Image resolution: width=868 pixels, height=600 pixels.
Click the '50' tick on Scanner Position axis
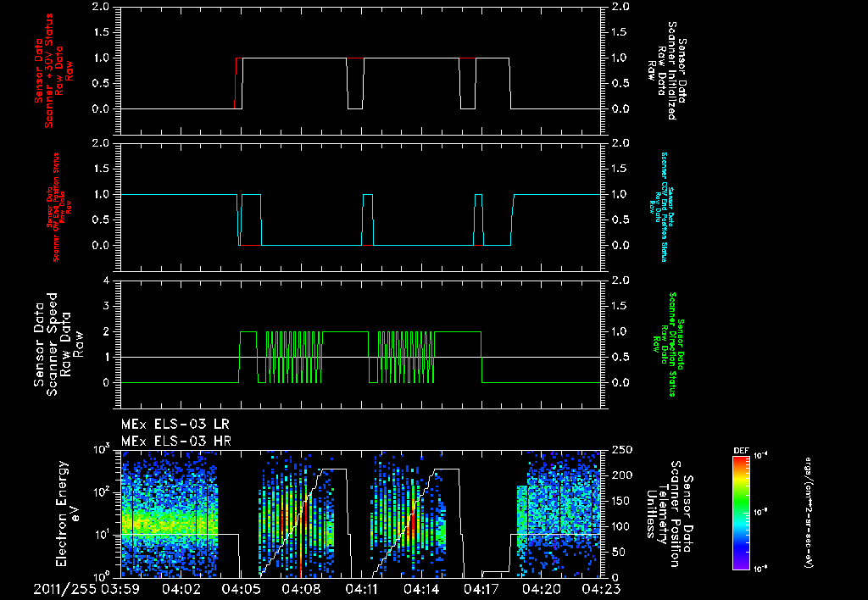pyautogui.click(x=617, y=552)
